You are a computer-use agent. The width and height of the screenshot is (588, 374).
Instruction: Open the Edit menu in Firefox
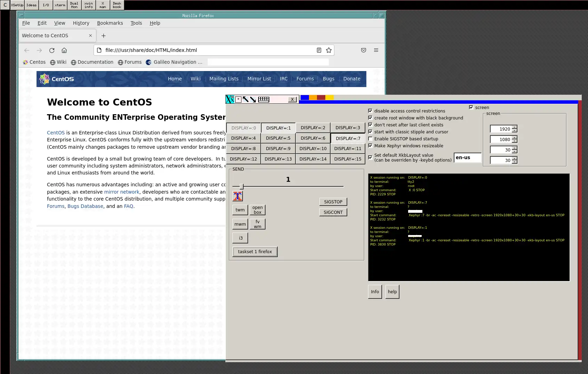[42, 23]
